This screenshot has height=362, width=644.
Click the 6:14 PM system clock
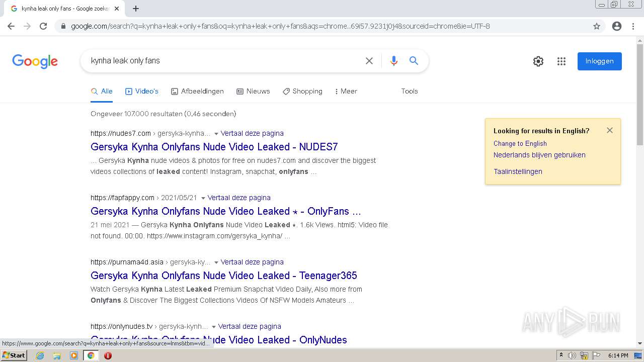point(618,355)
